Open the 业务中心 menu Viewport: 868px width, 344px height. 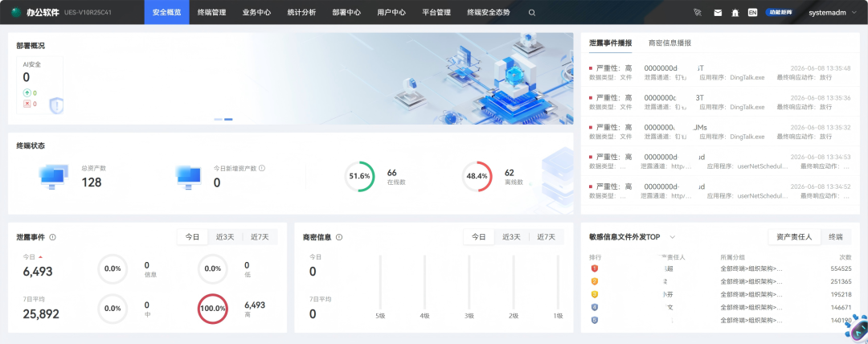click(257, 12)
